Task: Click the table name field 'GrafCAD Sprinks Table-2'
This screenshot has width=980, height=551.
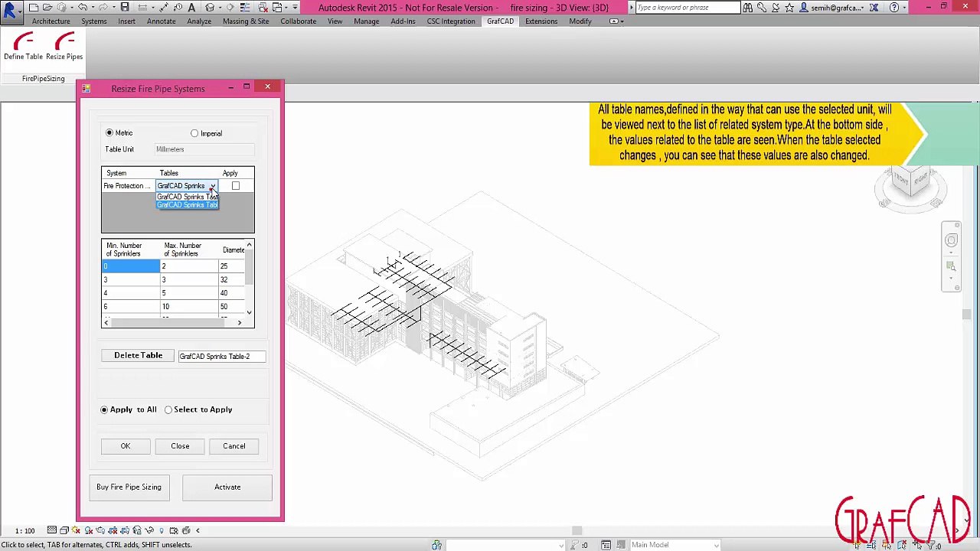Action: [x=221, y=357]
